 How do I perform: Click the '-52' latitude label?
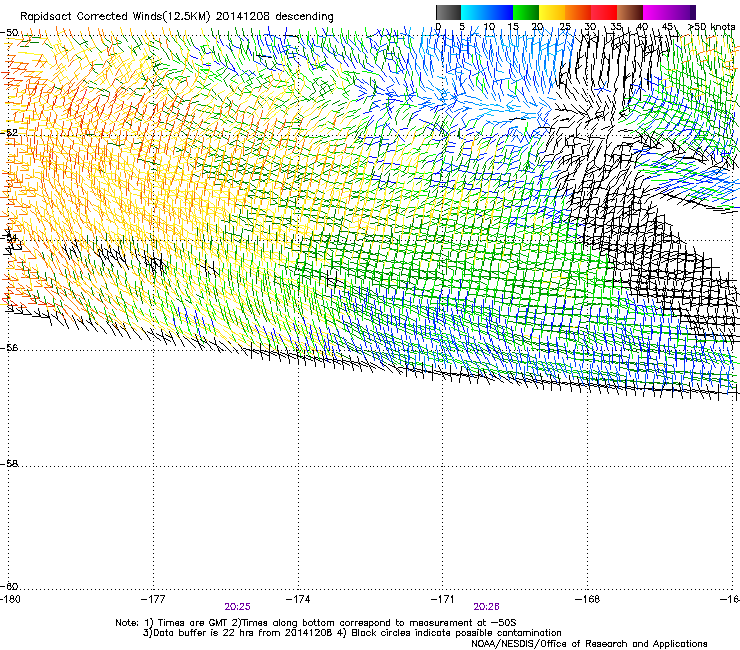pos(9,133)
